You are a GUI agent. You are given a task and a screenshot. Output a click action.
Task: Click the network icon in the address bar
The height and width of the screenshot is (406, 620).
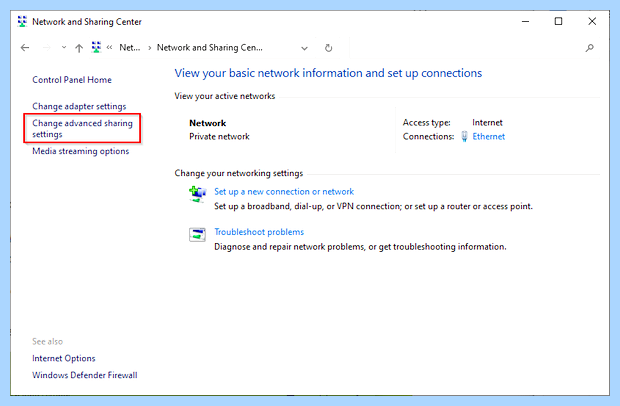[96, 47]
